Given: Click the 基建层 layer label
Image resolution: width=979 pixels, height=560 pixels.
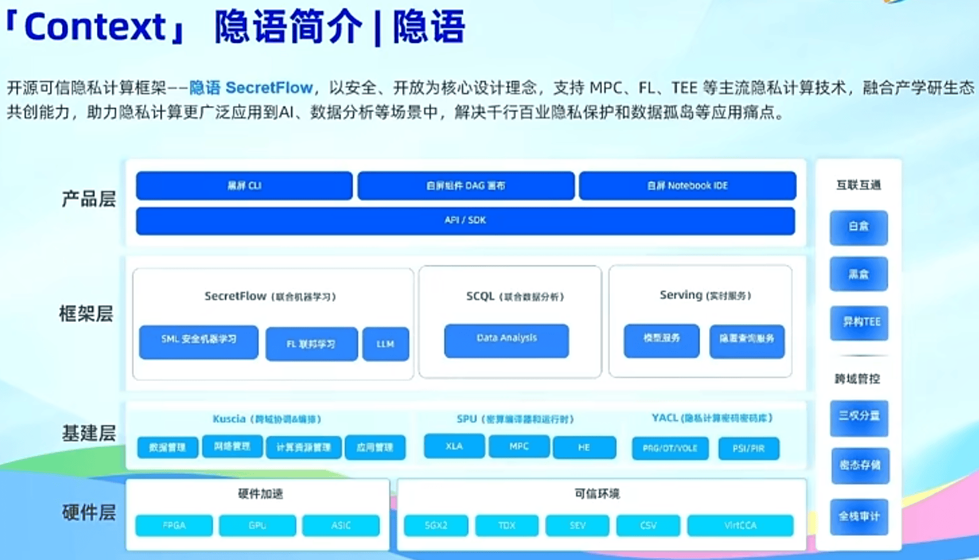Looking at the screenshot, I should [89, 433].
